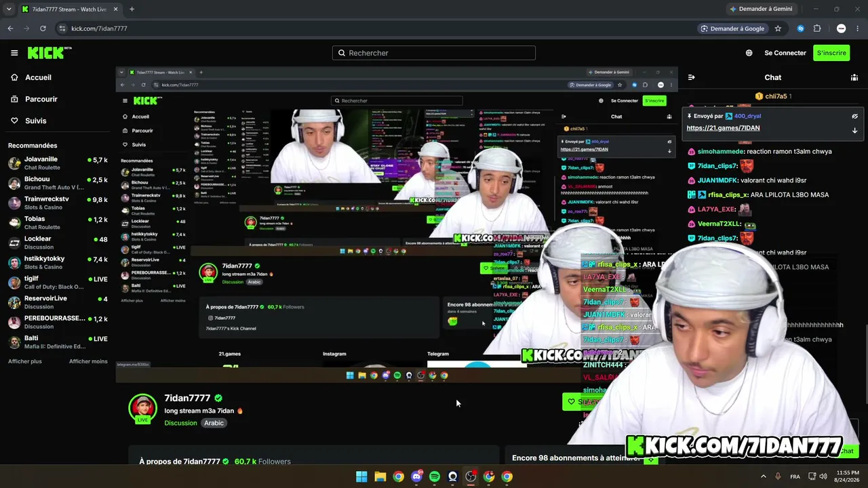Image resolution: width=868 pixels, height=488 pixels.
Task: Go back to the previous page
Action: coord(10,28)
